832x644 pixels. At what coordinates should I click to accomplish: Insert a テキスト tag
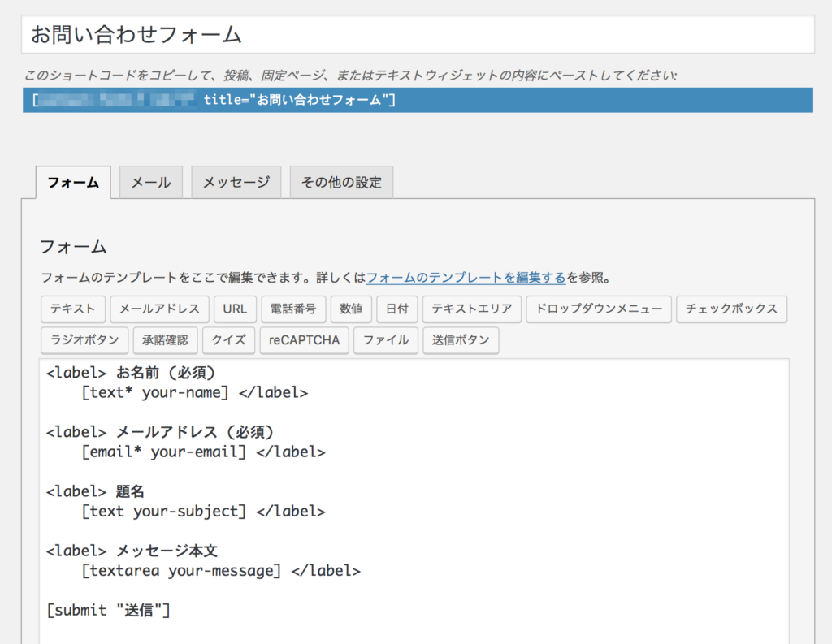click(x=72, y=309)
